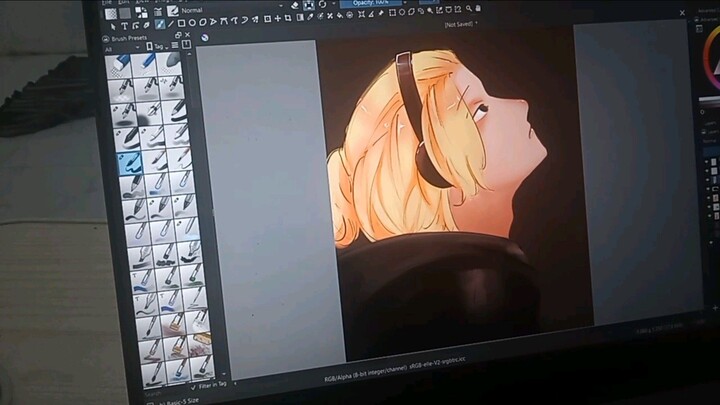This screenshot has width=720, height=405.
Task: Select the Polygon drawing tool
Action: (x=203, y=22)
